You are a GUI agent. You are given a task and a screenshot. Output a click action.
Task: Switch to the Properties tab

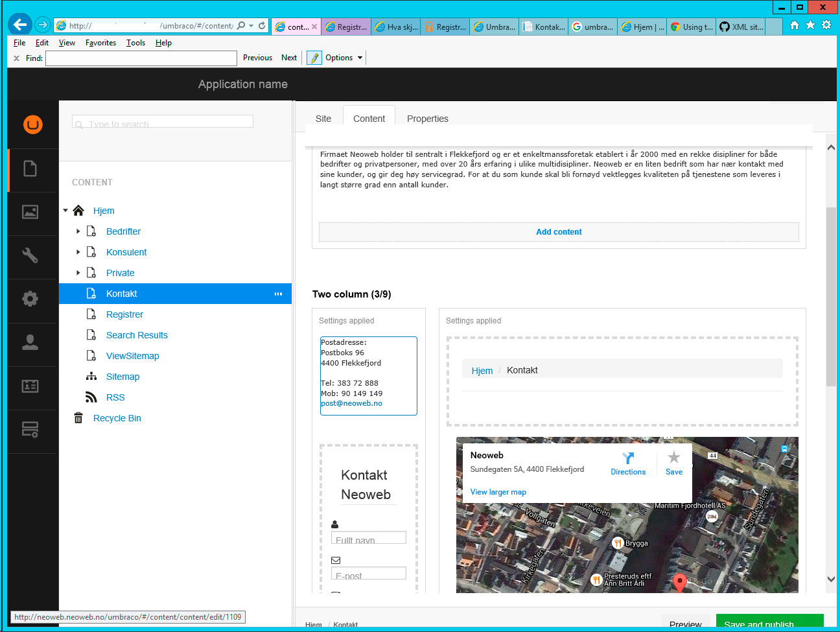point(428,119)
